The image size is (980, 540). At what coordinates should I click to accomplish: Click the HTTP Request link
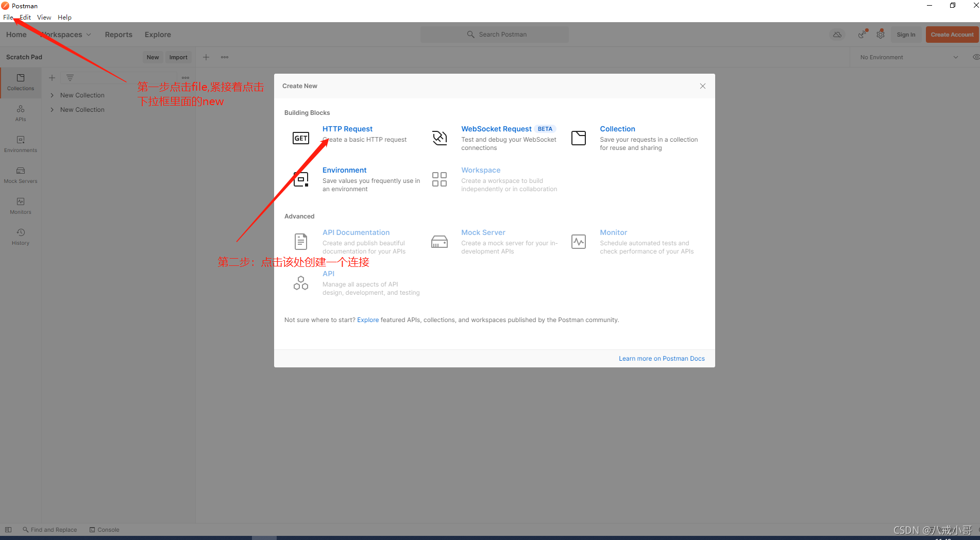tap(347, 129)
